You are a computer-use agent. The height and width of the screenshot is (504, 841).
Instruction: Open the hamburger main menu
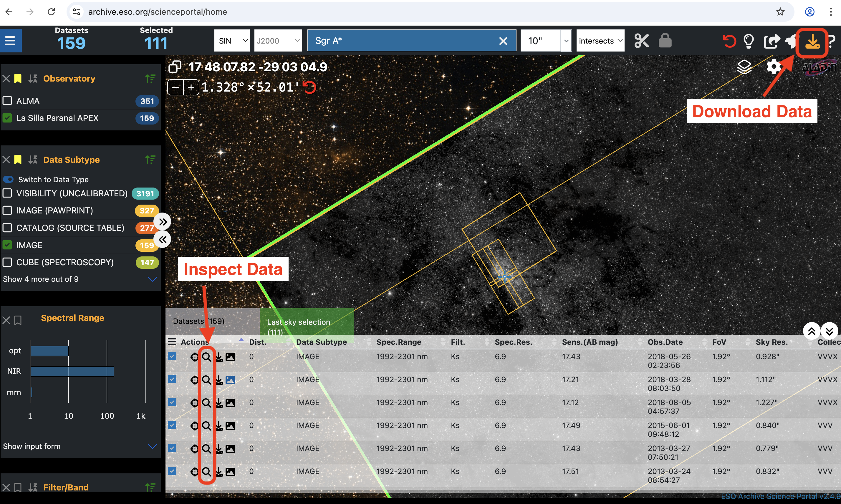pyautogui.click(x=10, y=41)
